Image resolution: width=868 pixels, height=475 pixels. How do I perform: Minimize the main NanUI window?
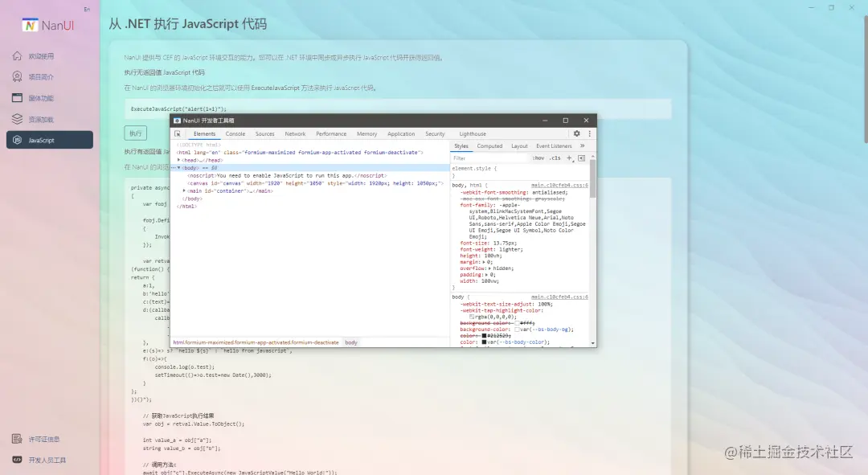[811, 8]
